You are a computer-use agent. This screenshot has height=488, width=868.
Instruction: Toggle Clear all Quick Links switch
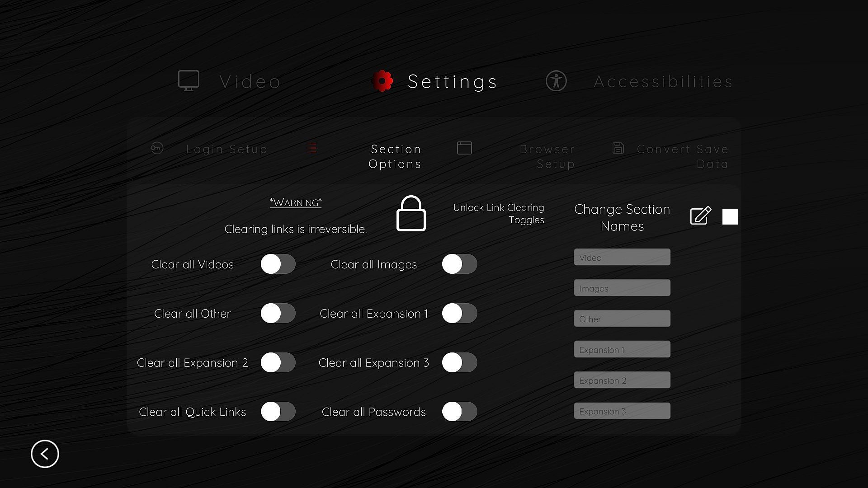coord(278,412)
